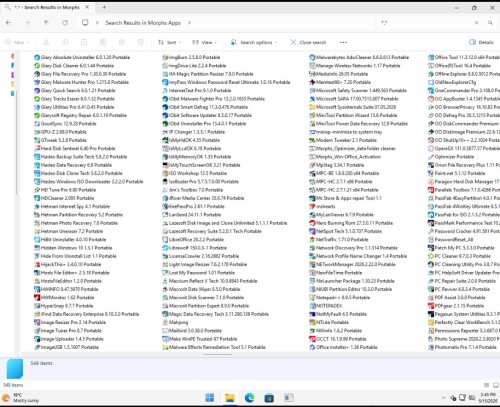Click the search magnifier icon in search box
This screenshot has width=500, height=407.
point(490,23)
